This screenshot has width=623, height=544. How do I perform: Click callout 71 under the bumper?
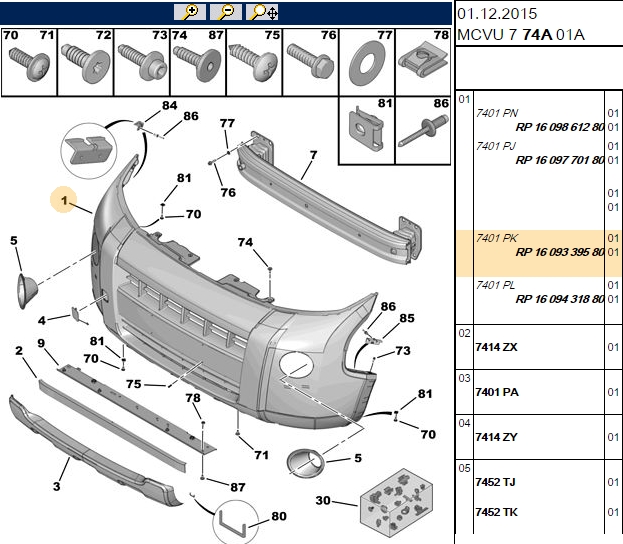(261, 455)
